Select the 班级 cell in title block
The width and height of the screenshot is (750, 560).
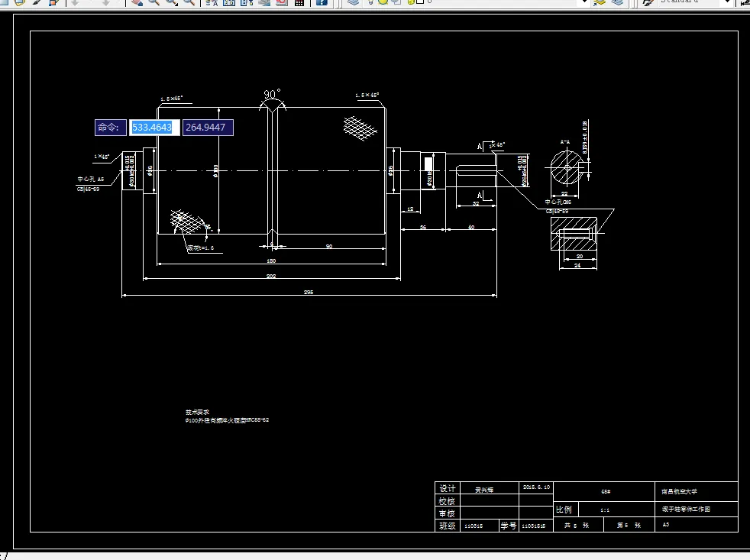[x=448, y=526]
